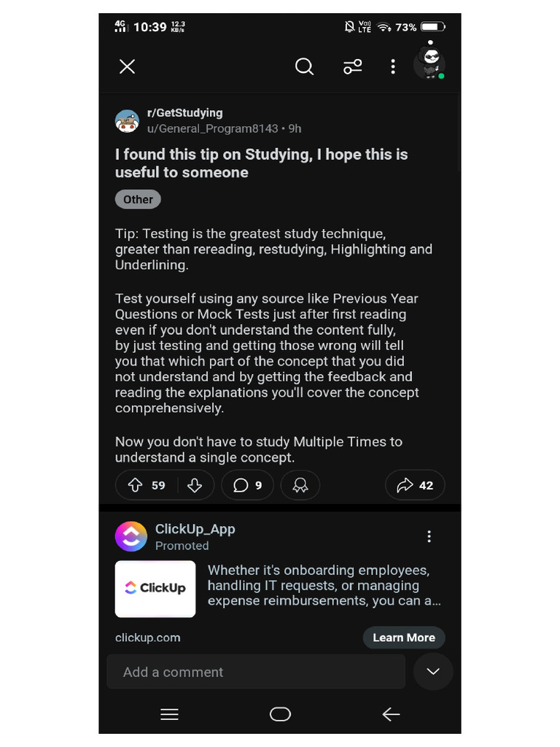The height and width of the screenshot is (747, 560).
Task: Expand the chevron beside the comment box
Action: [433, 671]
